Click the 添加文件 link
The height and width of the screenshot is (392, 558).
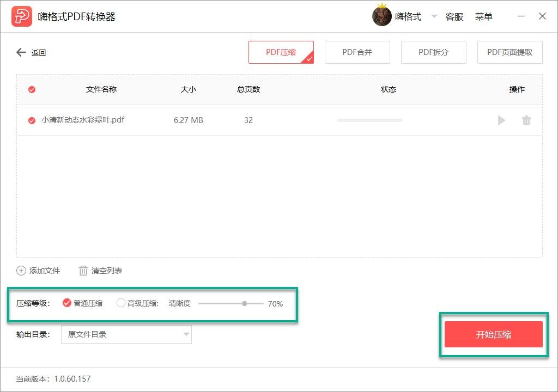45,271
